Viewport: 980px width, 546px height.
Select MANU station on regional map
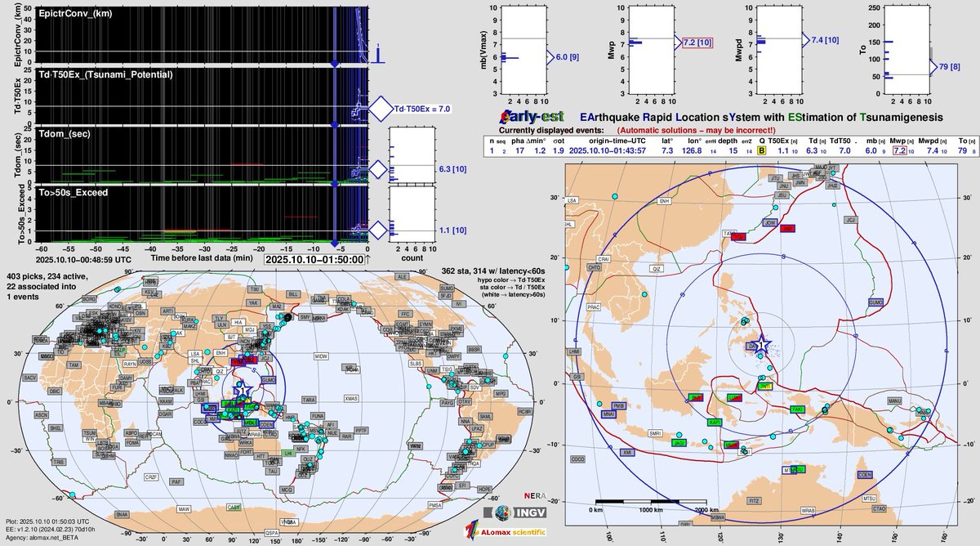(896, 401)
